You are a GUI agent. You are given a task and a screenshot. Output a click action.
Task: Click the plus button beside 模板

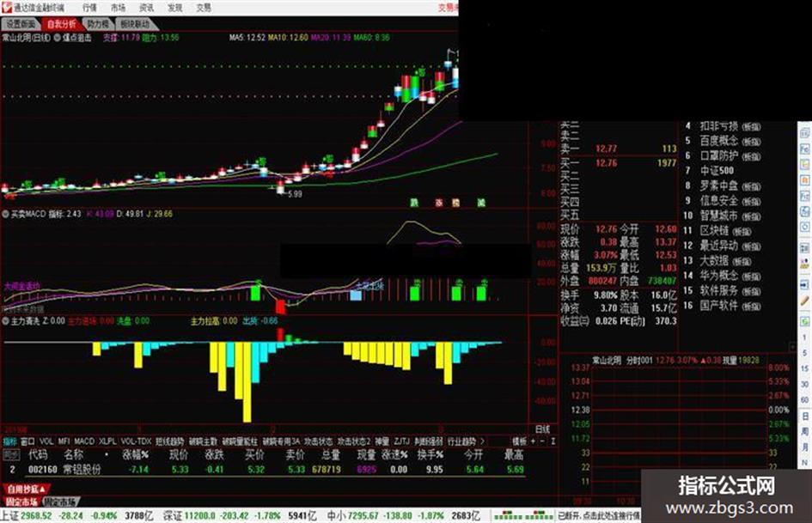click(533, 441)
